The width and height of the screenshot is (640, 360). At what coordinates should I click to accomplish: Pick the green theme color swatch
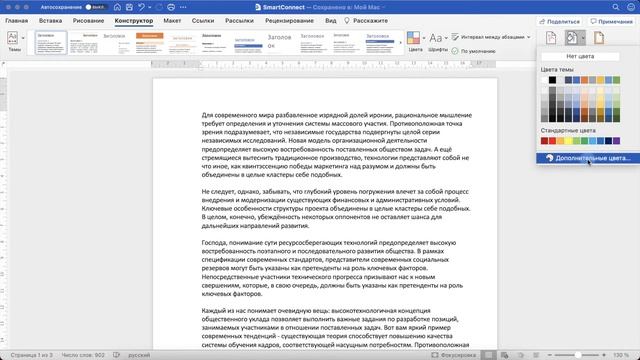[x=616, y=80]
